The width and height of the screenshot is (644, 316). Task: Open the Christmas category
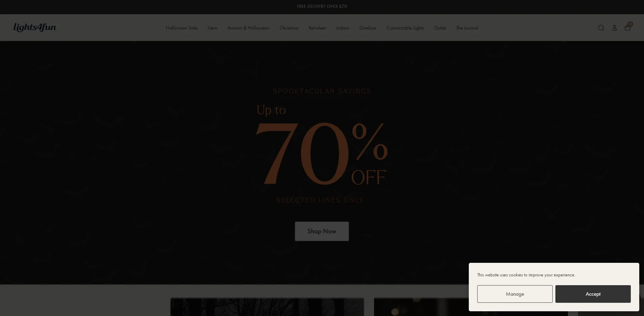[x=289, y=28]
